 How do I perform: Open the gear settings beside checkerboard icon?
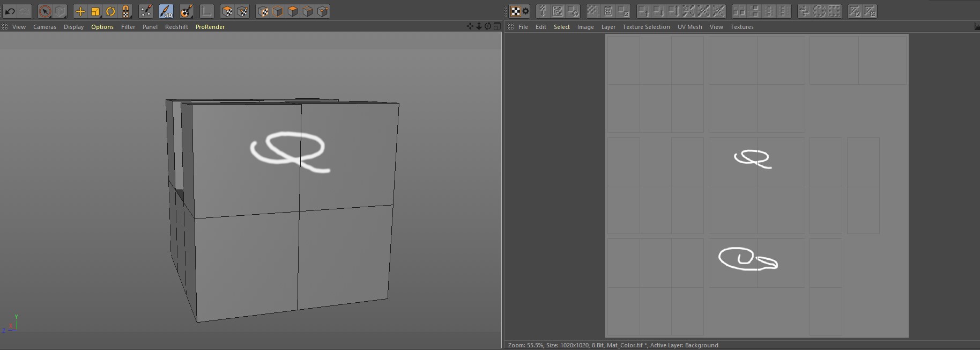click(x=526, y=11)
